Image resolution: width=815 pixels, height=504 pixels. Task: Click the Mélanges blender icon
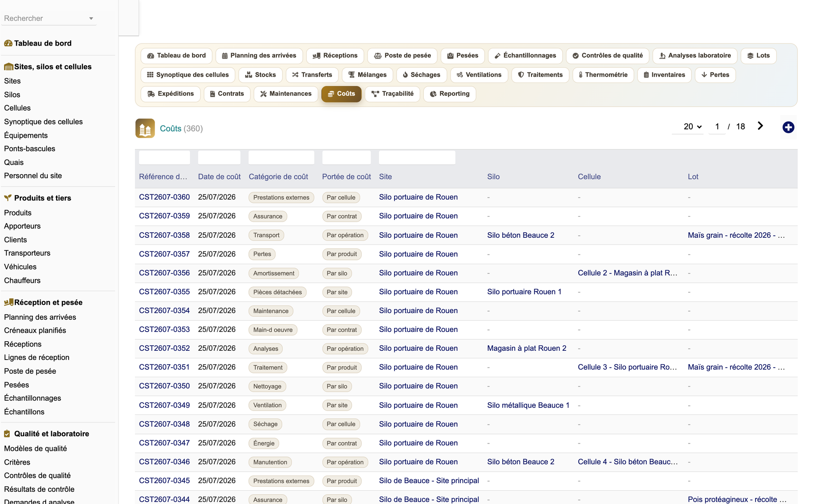pos(351,75)
